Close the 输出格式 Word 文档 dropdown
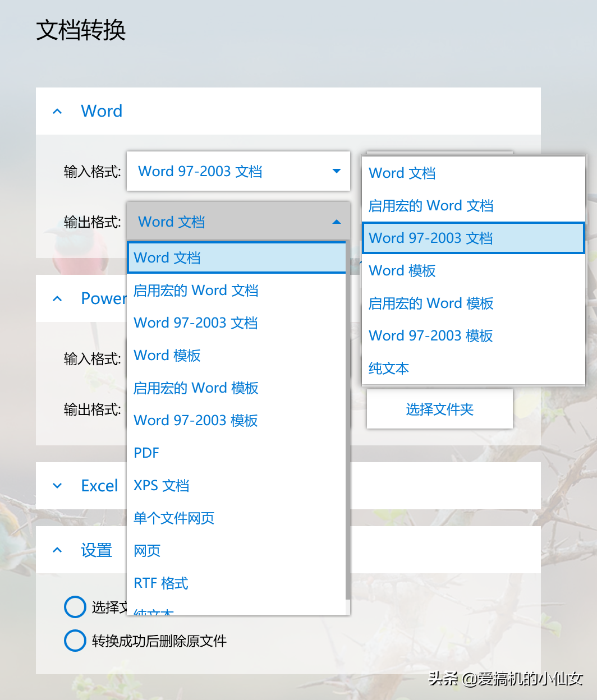 [x=238, y=222]
